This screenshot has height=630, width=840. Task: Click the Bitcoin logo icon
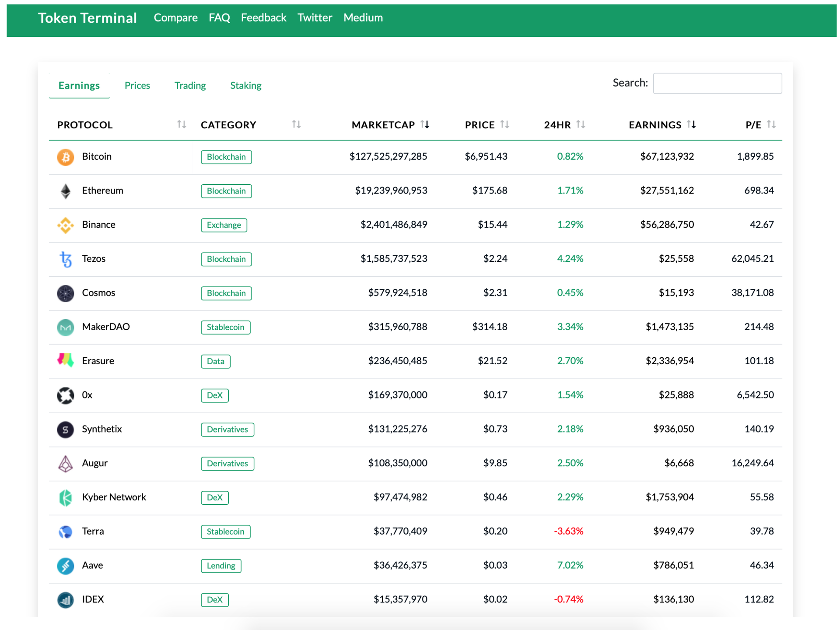[65, 157]
